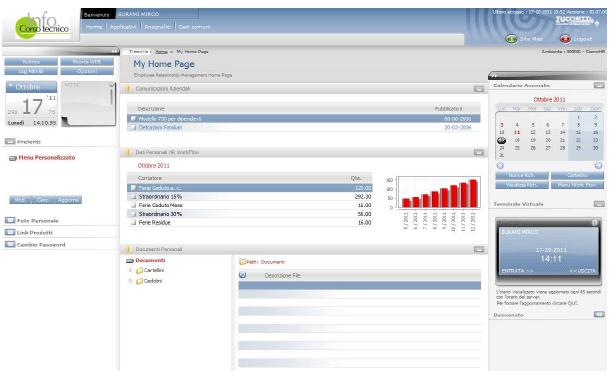Collapse the Comunicazioni Aziendali panel
614x375 pixels.
click(479, 89)
